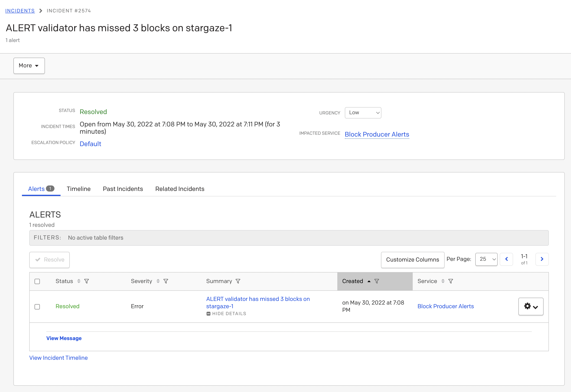This screenshot has width=571, height=392.
Task: Collapse alert with Hide Details toggle
Action: (226, 314)
